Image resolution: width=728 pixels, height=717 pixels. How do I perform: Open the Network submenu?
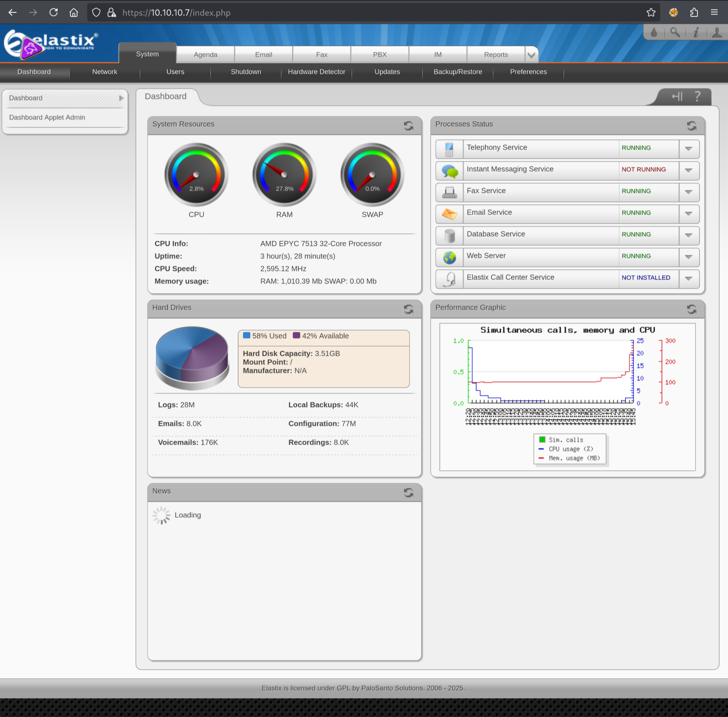click(105, 72)
